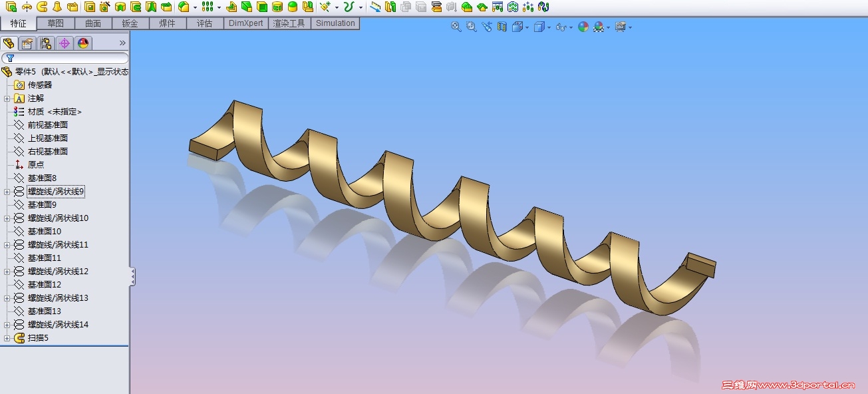This screenshot has height=394, width=868.
Task: Open the Design Table icon in top toolbar
Action: click(x=497, y=7)
